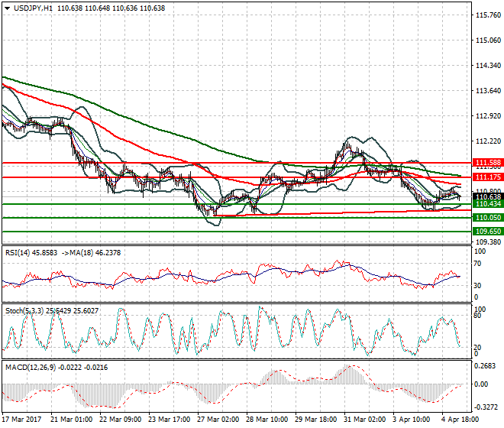The image size is (504, 428).
Task: Click the chart menu triangle beside USDJPY,H1
Action: (7, 8)
